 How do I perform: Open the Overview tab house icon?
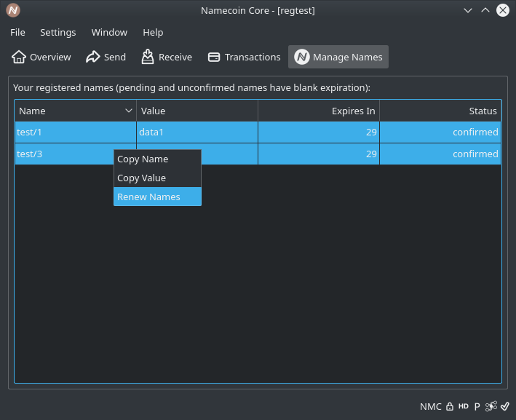pyautogui.click(x=19, y=57)
